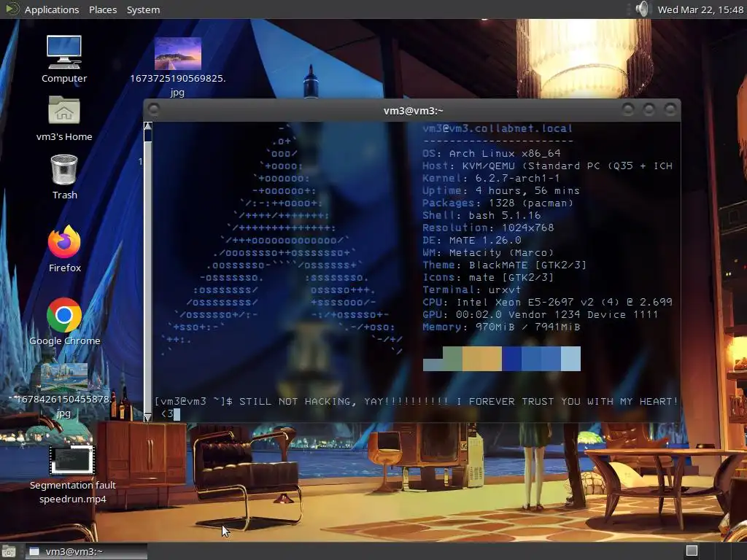Open the System menu
The image size is (747, 560).
[143, 9]
